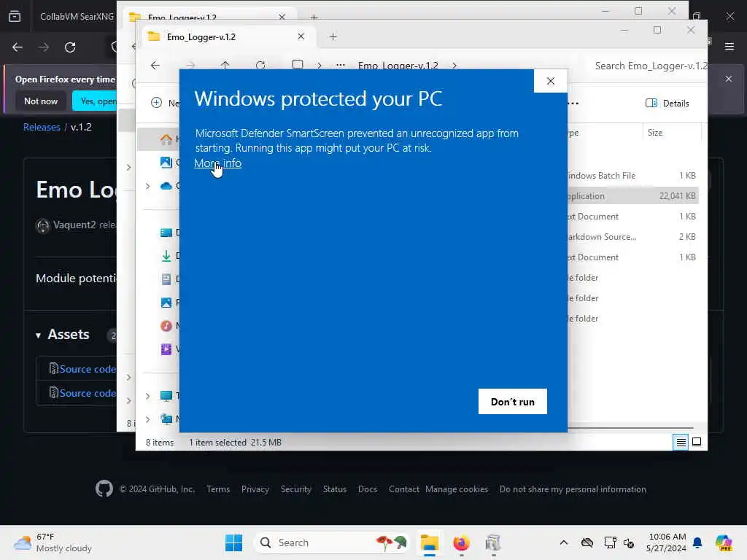Open GitHub Terms footer link

tap(218, 489)
